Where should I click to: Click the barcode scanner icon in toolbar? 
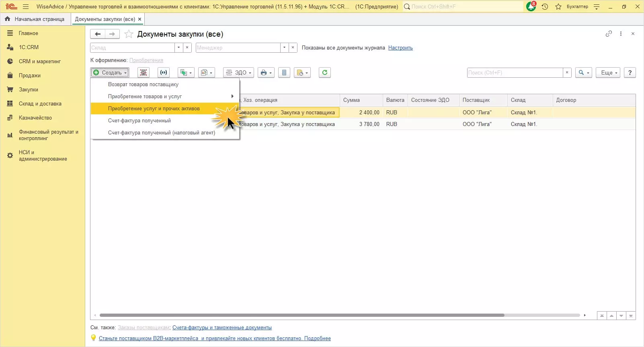pos(143,72)
